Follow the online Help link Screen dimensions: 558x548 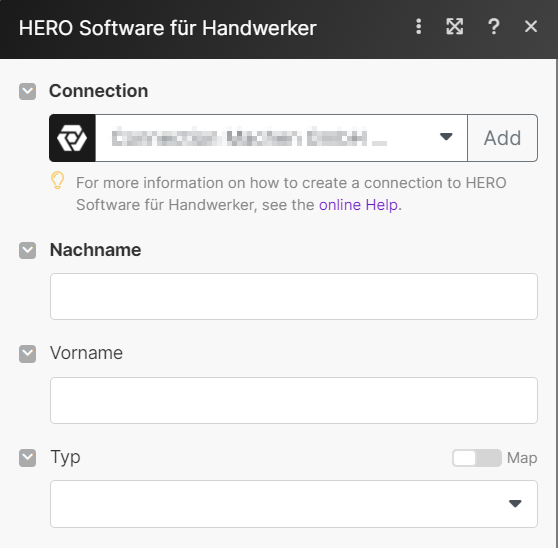click(x=358, y=205)
